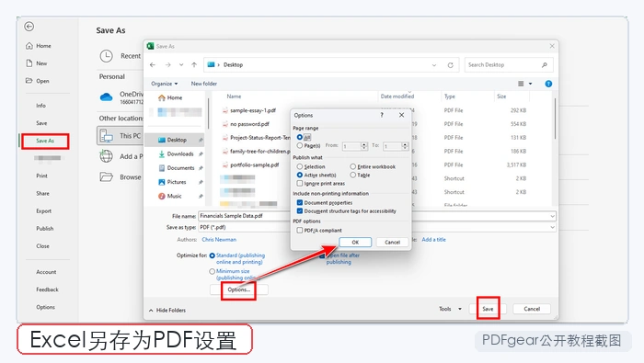
Task: Click the blue help icon
Action: coord(548,84)
